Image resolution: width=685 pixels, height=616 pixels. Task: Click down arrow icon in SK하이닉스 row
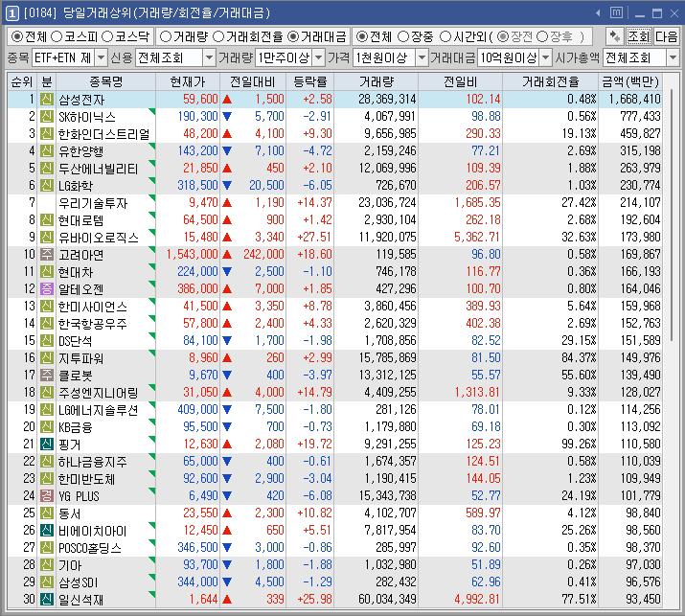(227, 116)
